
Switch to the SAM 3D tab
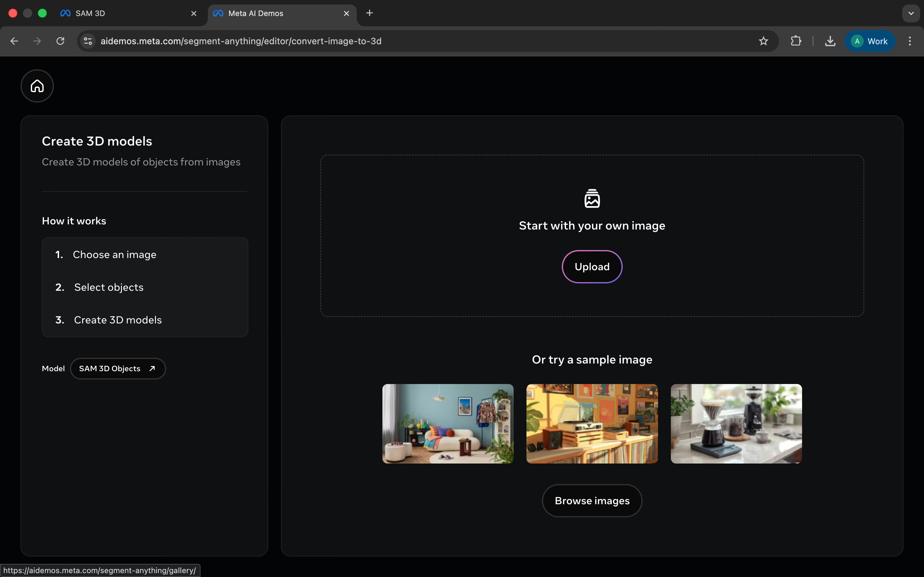tap(122, 13)
